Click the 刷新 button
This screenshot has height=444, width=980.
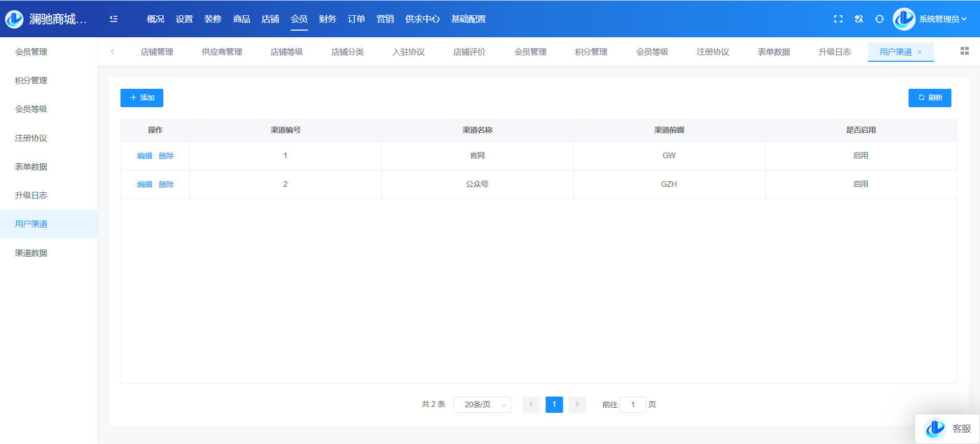[929, 98]
